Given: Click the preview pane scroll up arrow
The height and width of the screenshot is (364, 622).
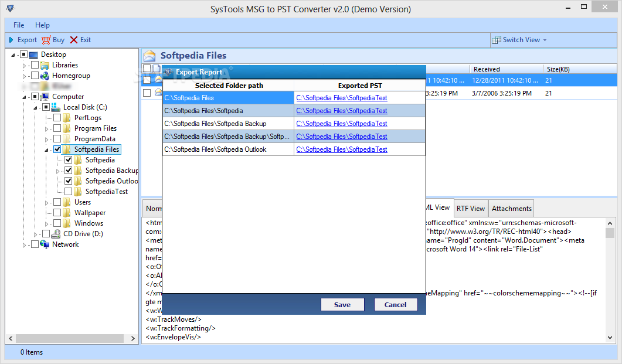Looking at the screenshot, I should pos(610,223).
